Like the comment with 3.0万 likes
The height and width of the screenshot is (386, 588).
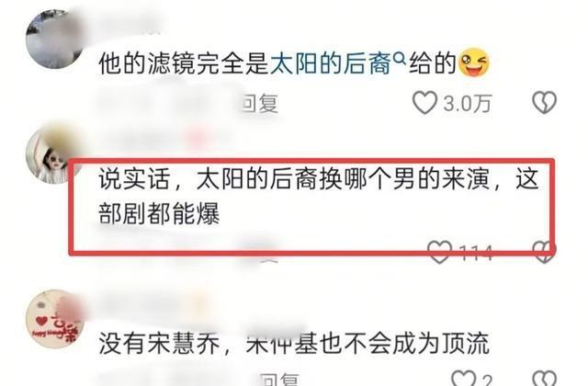(424, 102)
